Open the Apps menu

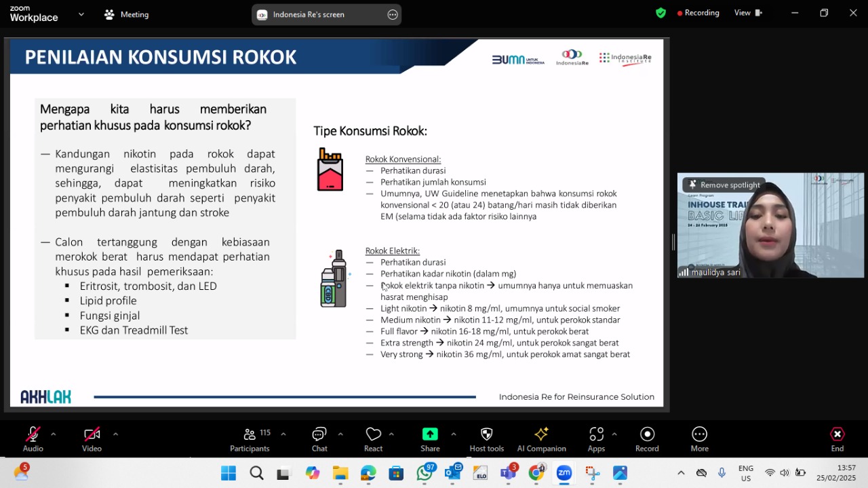point(596,438)
